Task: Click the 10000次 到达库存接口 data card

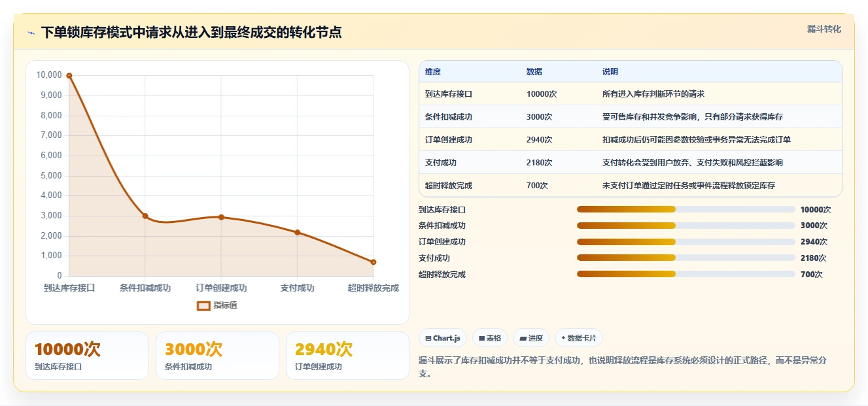Action: click(87, 356)
